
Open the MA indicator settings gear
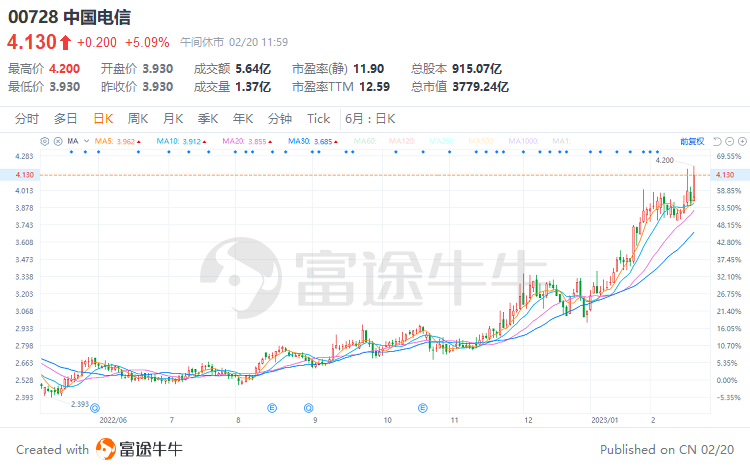coord(44,142)
